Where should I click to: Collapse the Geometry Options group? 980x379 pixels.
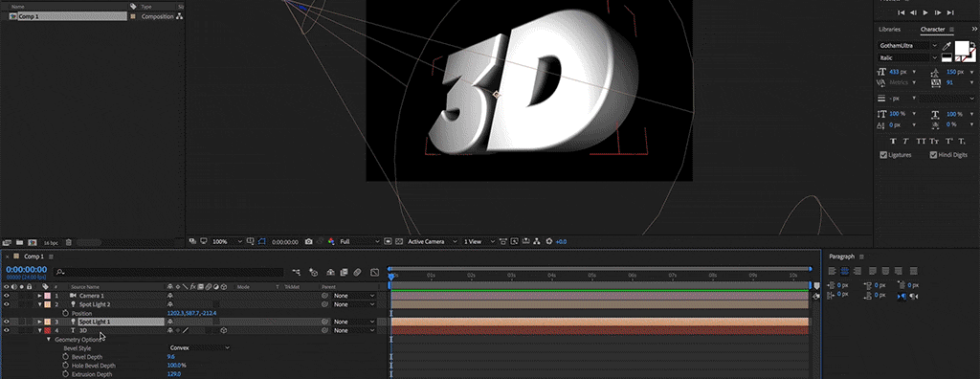pyautogui.click(x=49, y=339)
